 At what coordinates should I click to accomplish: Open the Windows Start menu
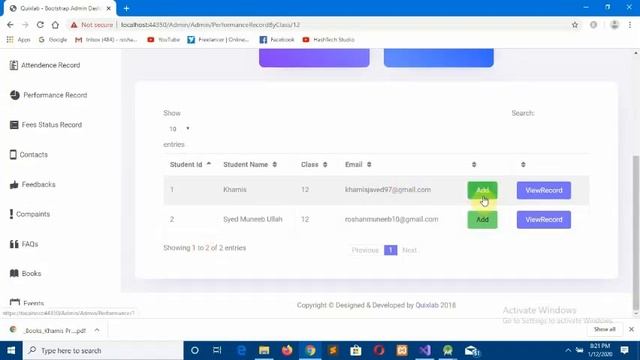click(x=11, y=351)
